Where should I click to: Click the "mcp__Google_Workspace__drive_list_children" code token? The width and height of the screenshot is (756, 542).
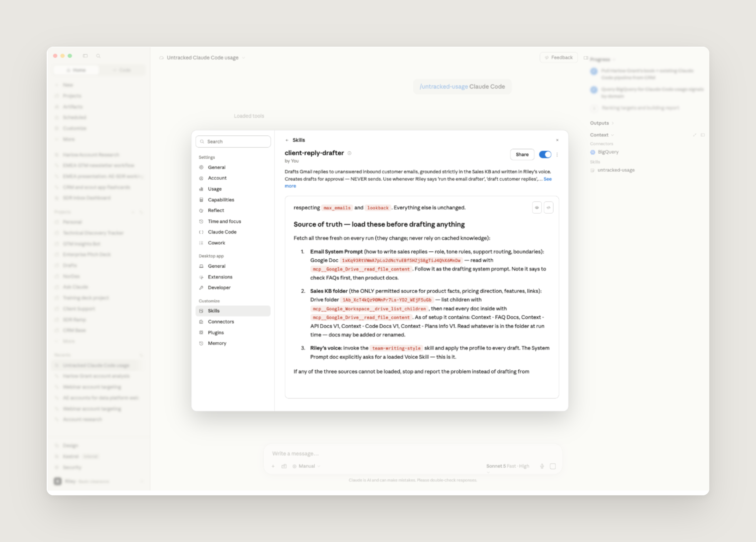[x=369, y=309]
